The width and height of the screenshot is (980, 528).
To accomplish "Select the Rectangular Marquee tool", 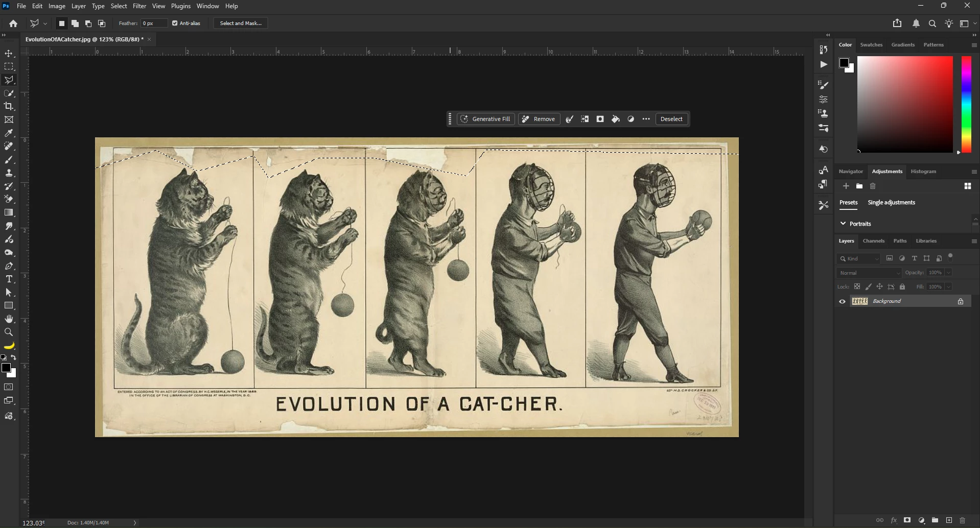I will pos(9,67).
